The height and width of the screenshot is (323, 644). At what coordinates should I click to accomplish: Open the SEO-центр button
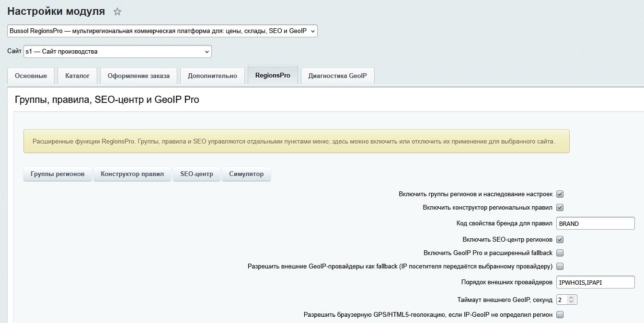[196, 174]
